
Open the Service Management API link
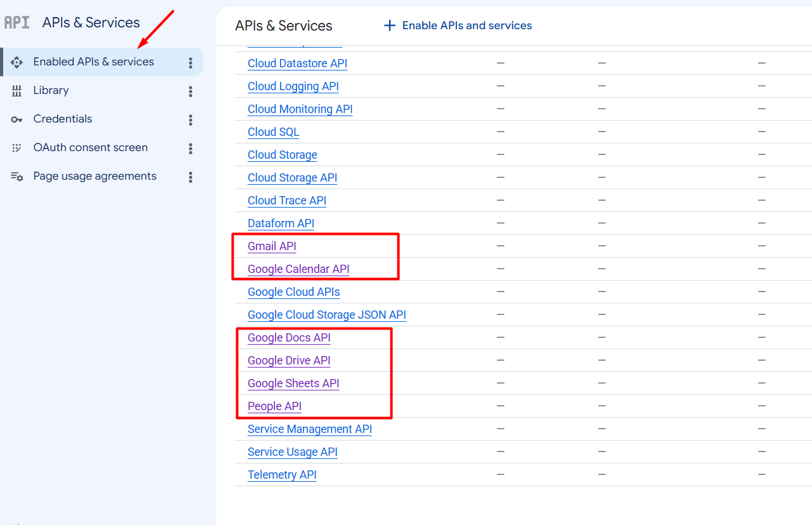(x=310, y=429)
